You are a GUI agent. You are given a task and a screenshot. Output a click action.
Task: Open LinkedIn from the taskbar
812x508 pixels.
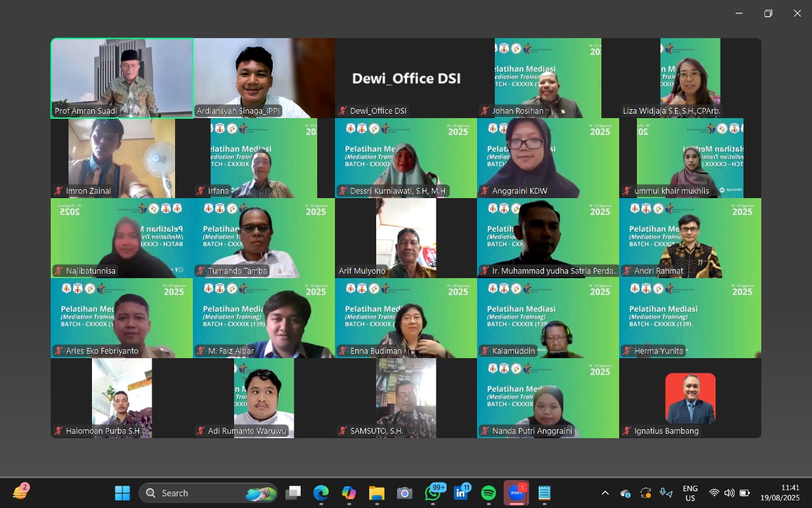461,493
